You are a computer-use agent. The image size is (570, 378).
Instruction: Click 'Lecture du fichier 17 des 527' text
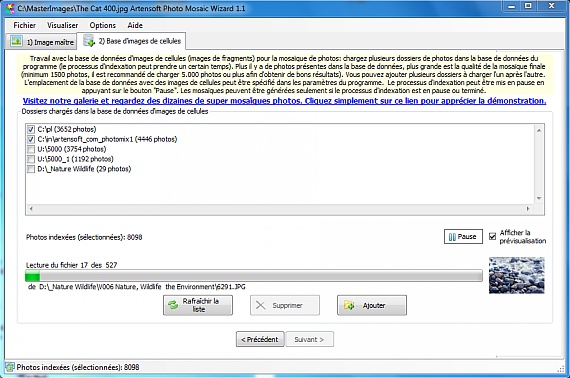click(x=72, y=265)
